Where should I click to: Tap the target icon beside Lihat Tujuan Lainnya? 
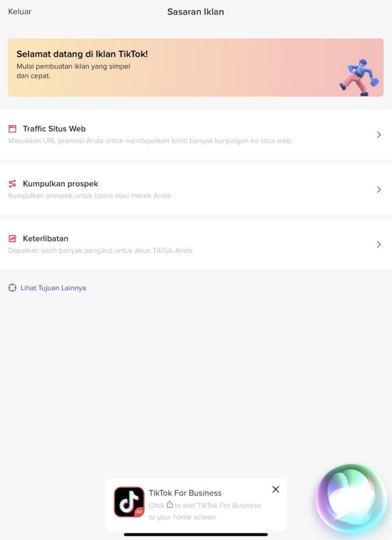click(12, 288)
